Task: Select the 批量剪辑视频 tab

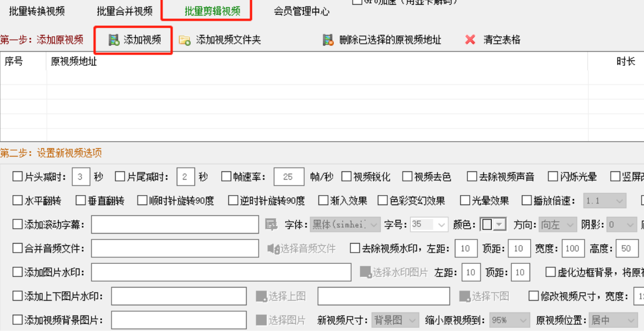Action: (212, 11)
